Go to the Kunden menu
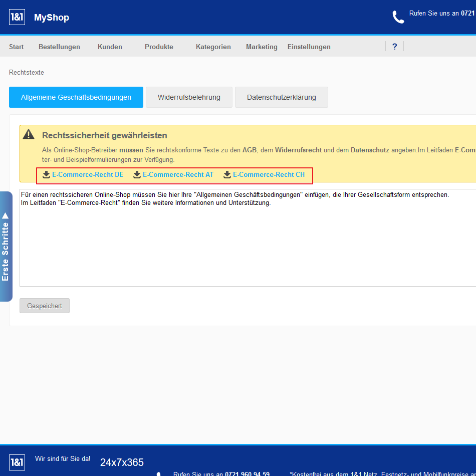This screenshot has width=476, height=476. 110,47
